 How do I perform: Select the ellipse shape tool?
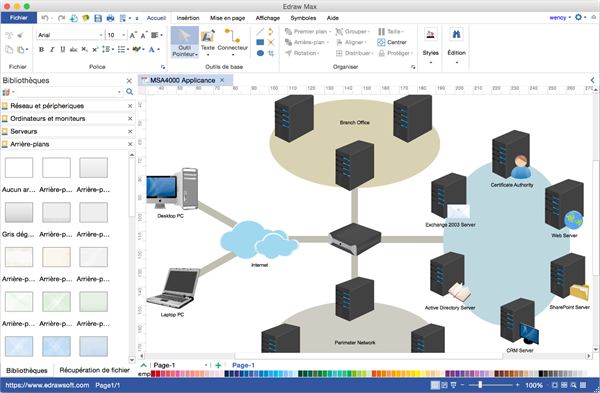coord(260,53)
